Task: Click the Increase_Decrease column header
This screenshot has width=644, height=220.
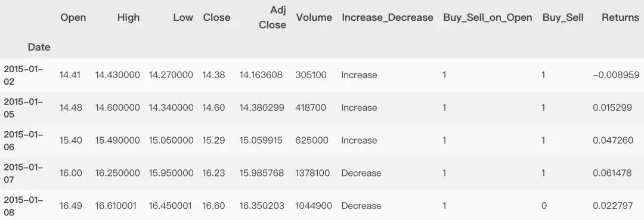Action: [388, 18]
